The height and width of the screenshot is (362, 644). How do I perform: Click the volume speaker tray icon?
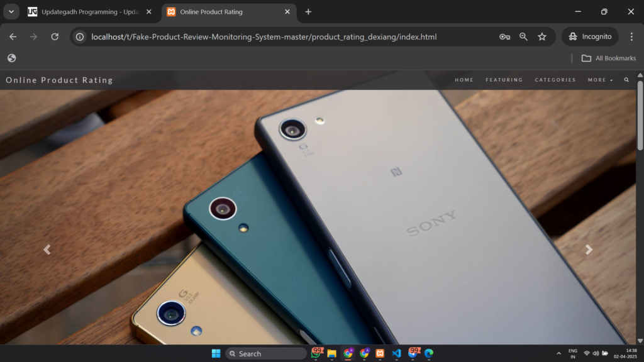coord(596,353)
